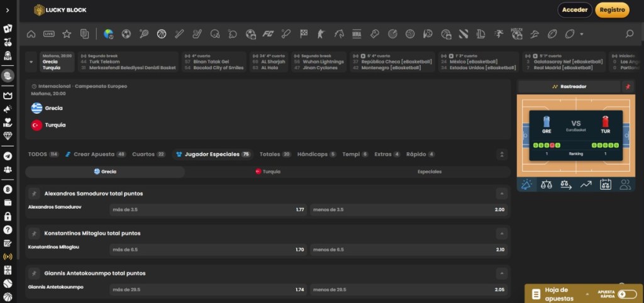Collapse Alexandros Samodurov total puntos section
The width and height of the screenshot is (644, 303).
tap(501, 194)
